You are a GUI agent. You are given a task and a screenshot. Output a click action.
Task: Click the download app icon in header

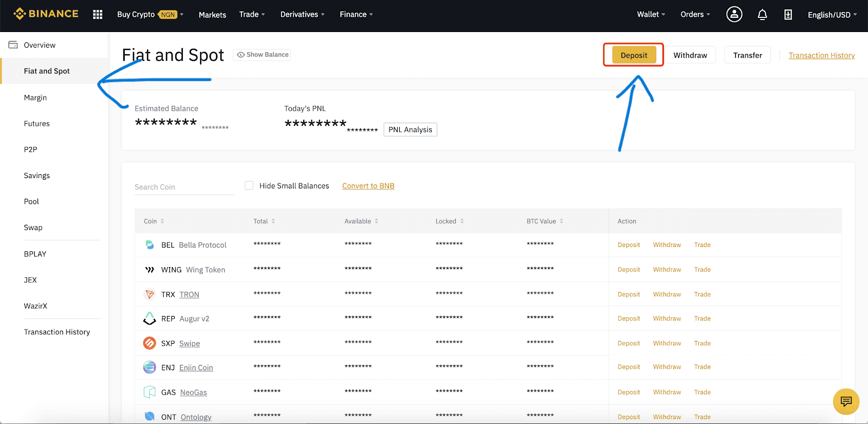point(788,15)
